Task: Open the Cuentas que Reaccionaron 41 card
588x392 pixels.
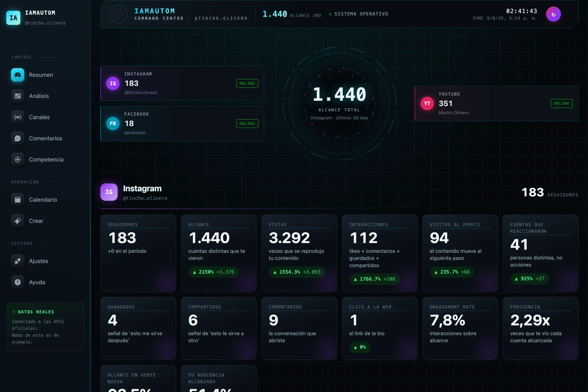Action: (540, 253)
